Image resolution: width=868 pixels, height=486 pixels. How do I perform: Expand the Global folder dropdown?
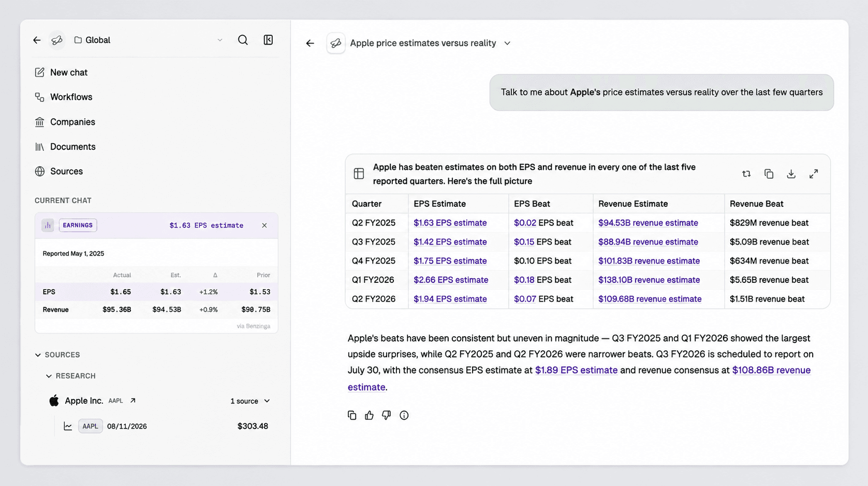(219, 40)
